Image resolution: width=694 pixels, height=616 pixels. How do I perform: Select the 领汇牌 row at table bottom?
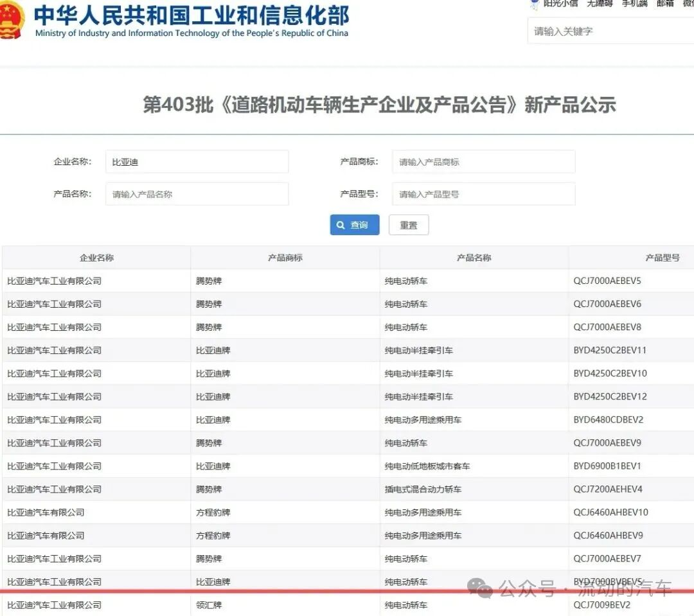pos(210,604)
